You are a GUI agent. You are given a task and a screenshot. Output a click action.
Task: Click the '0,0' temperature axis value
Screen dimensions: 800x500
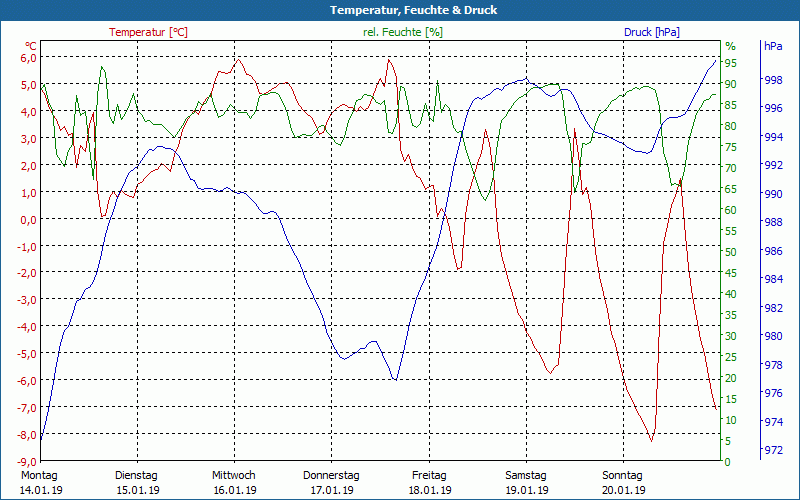click(x=28, y=219)
